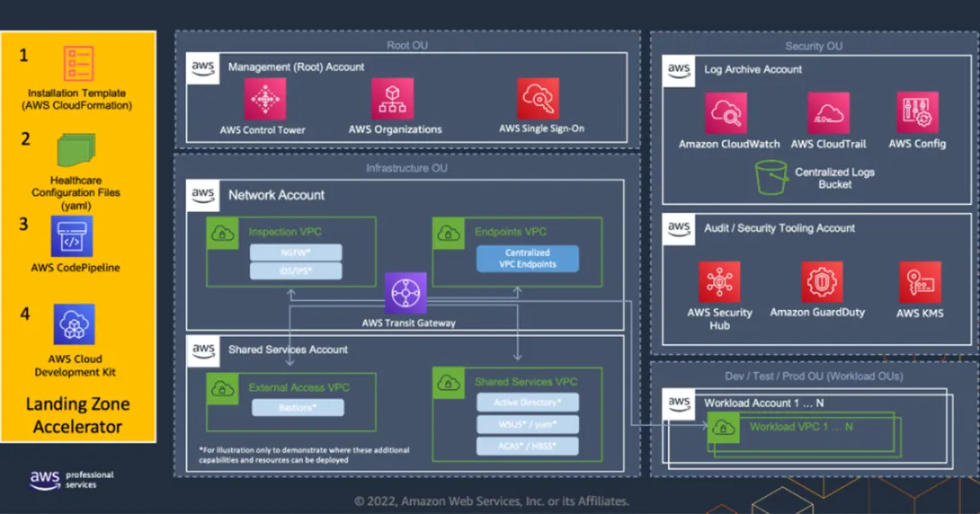Image resolution: width=980 pixels, height=514 pixels.
Task: Click the AWS Security Hub icon
Action: coord(719,281)
